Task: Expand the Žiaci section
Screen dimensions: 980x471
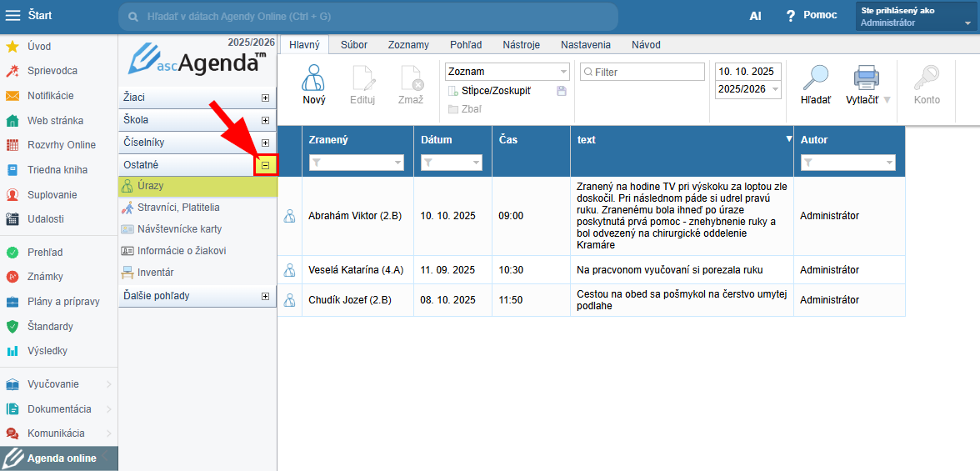Action: pos(266,98)
